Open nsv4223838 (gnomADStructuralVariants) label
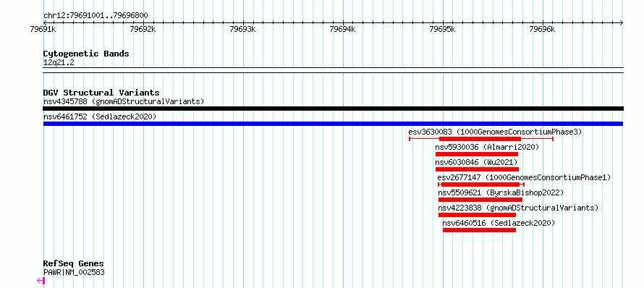This screenshot has height=288, width=644. point(518,208)
